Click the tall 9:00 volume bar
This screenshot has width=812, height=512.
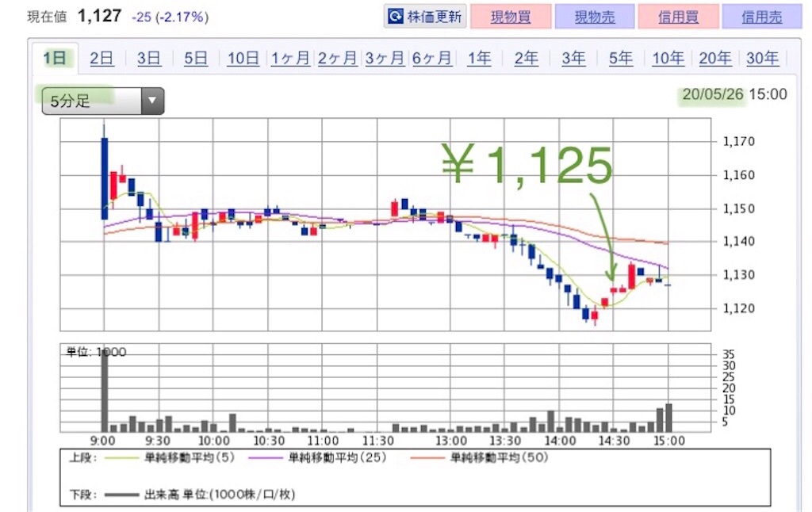pos(105,392)
